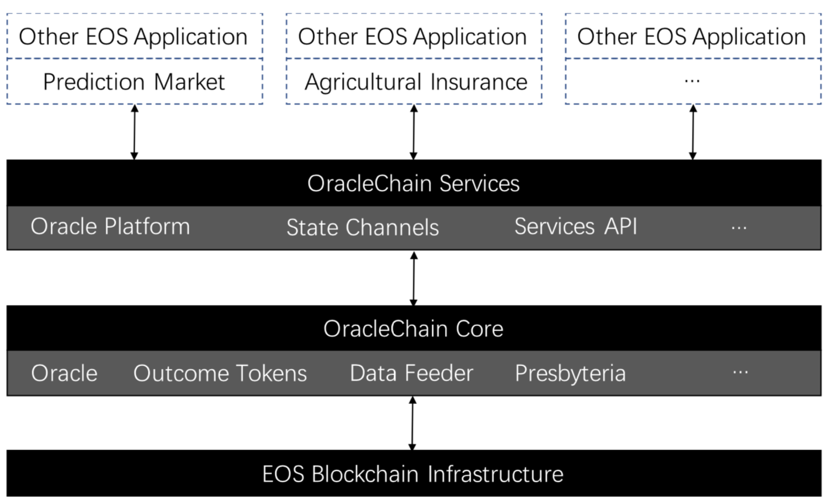Viewport: 830px width, 504px height.
Task: Click the ellipsis next to Services API
Action: coord(739,227)
